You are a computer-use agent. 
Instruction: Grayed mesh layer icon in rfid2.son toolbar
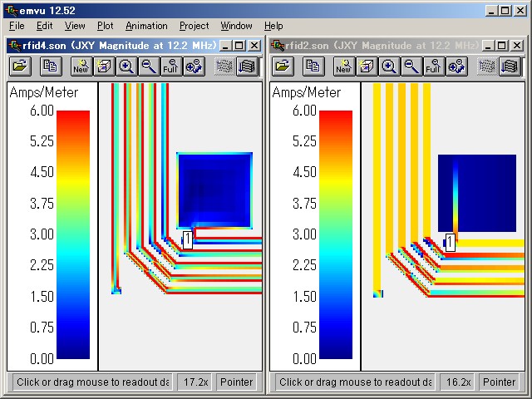point(487,66)
